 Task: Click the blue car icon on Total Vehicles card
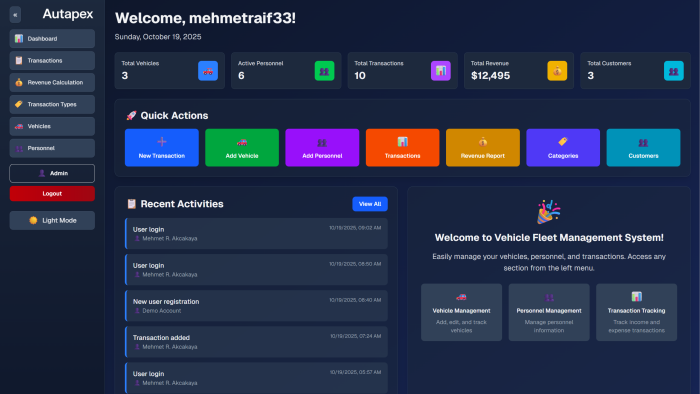(x=208, y=71)
